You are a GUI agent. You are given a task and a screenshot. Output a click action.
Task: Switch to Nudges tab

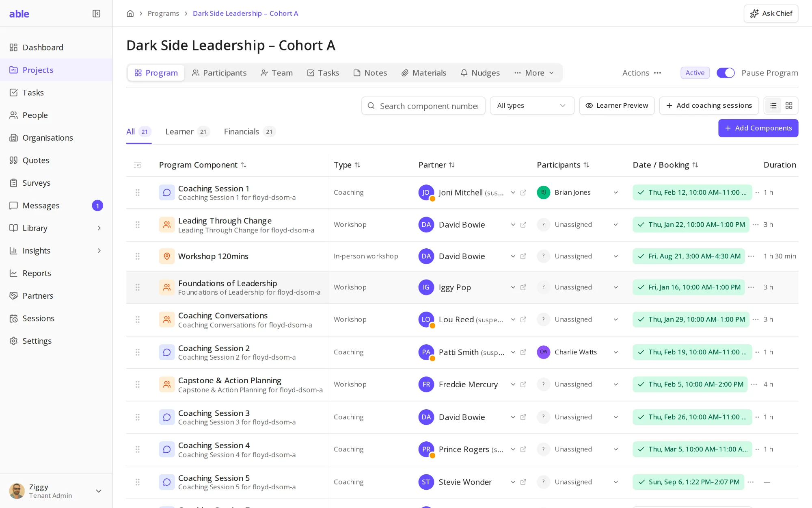coord(480,73)
